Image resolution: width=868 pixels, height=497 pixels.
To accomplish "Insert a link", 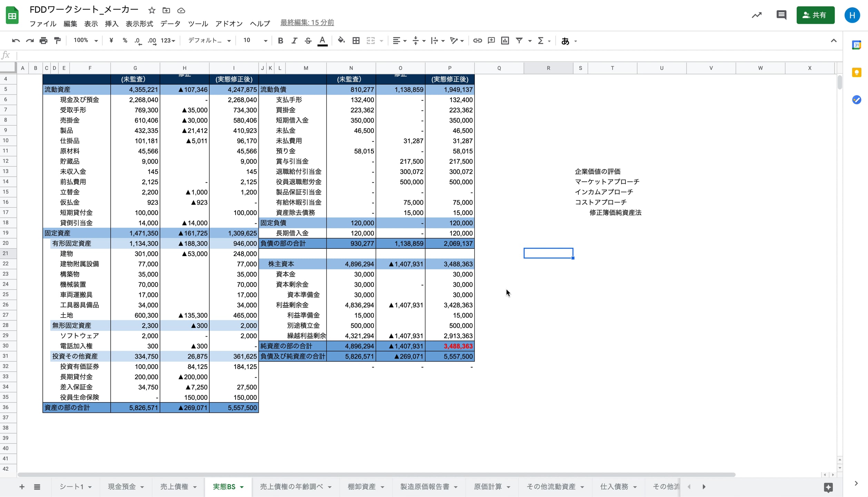I will (477, 40).
